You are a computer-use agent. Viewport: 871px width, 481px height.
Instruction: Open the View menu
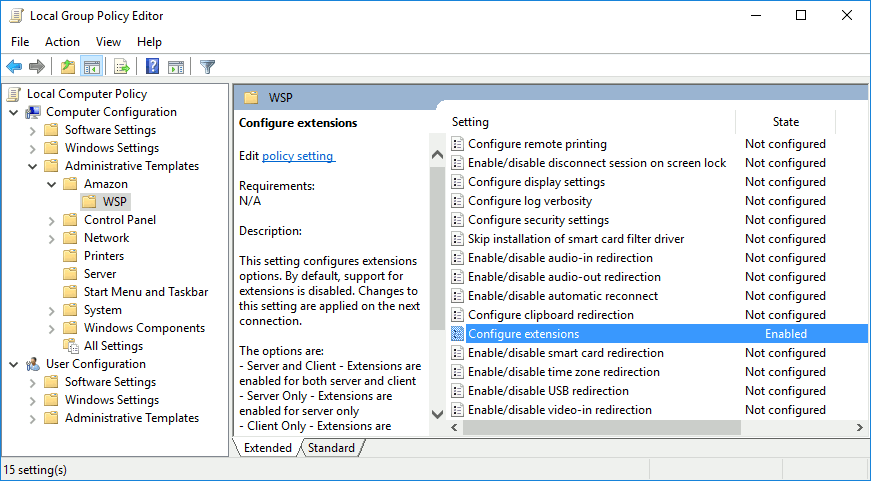click(x=108, y=42)
